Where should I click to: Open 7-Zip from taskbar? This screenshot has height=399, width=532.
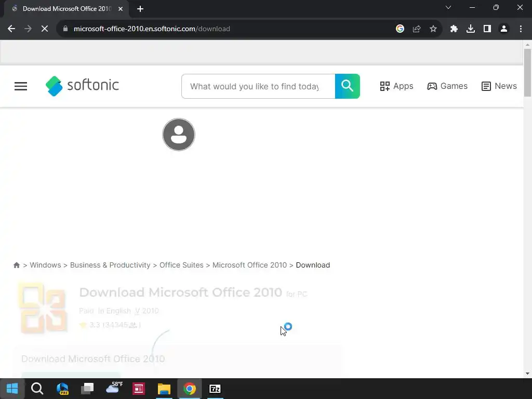(215, 389)
